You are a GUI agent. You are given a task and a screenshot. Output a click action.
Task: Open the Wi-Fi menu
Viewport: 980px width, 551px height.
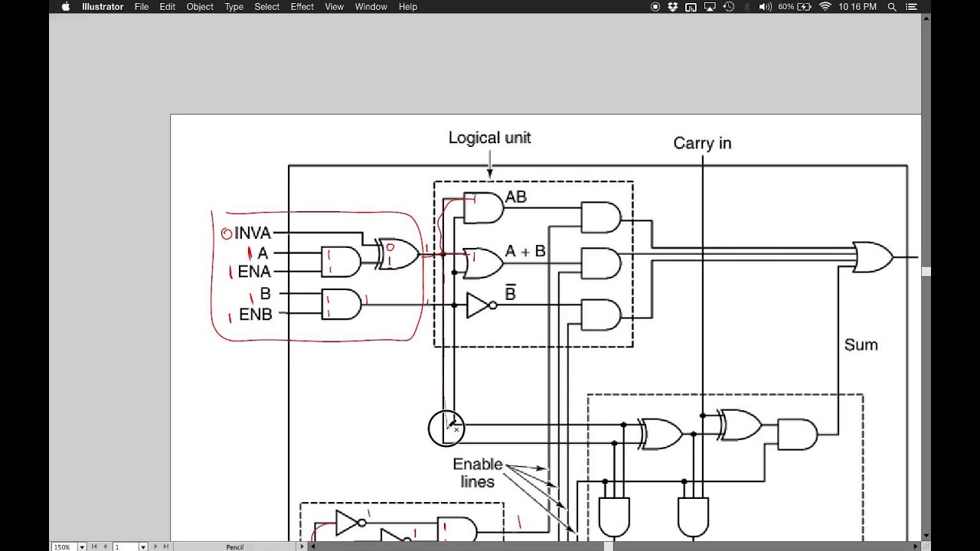tap(825, 7)
